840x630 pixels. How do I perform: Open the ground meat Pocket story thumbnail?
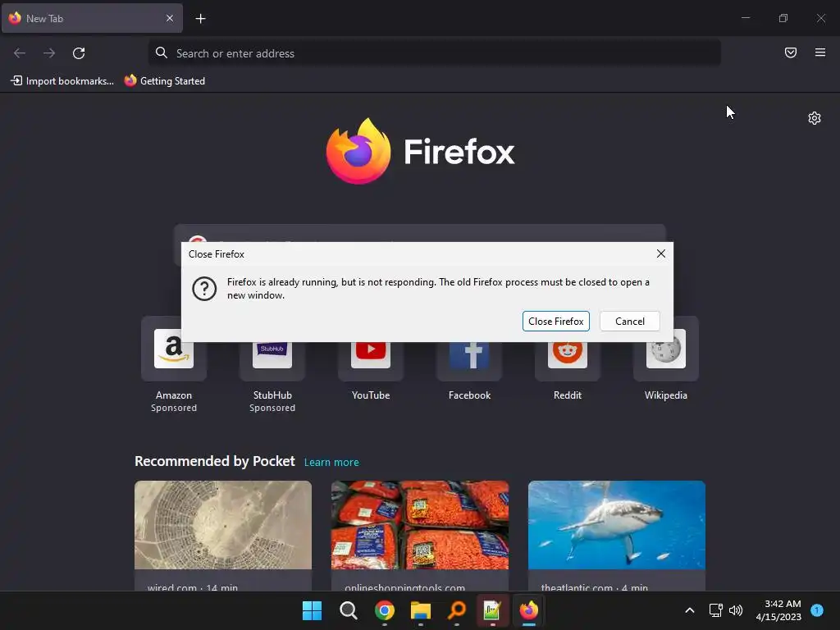(x=420, y=525)
